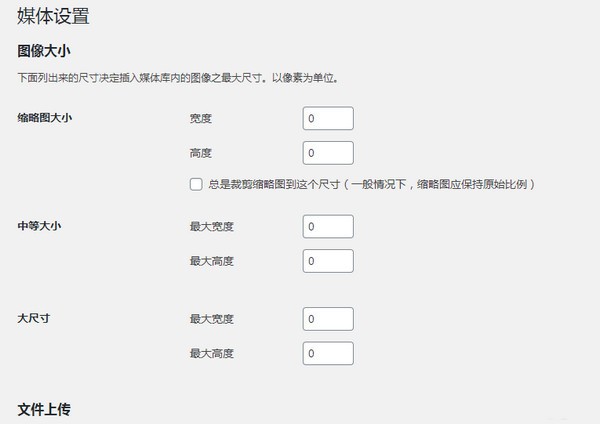Click the 最大宽度 label in 大尺寸 row
Screen dimensions: 600x424
tap(212, 319)
